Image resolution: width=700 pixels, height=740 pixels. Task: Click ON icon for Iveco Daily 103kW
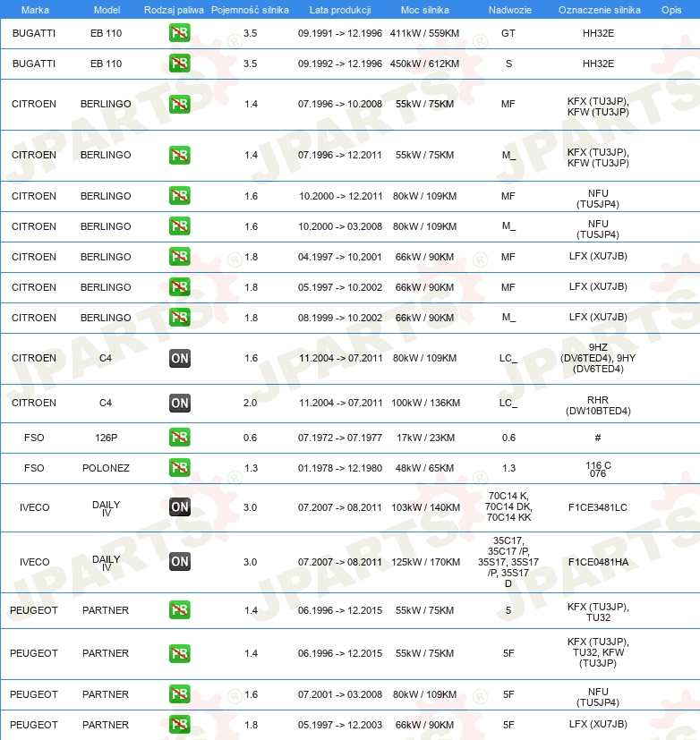pyautogui.click(x=179, y=506)
